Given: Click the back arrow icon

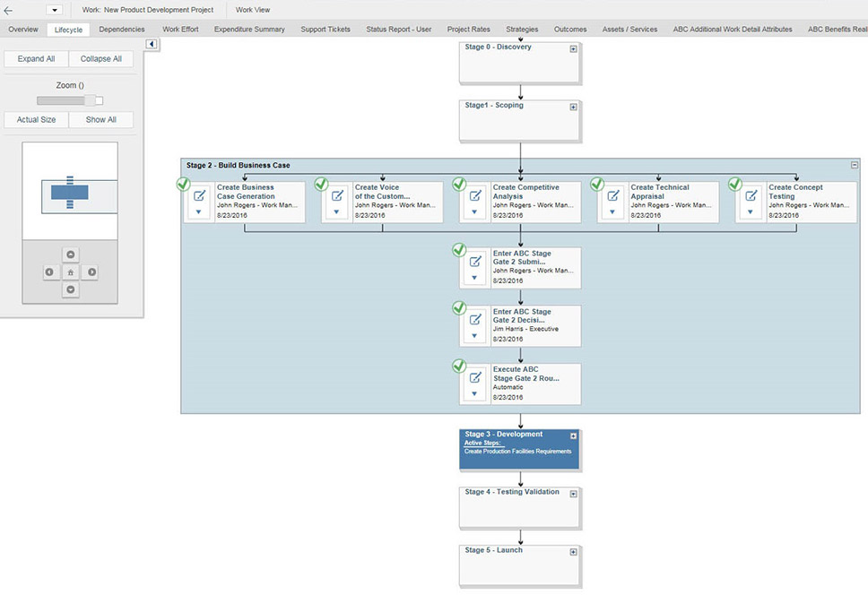Looking at the screenshot, I should click(8, 10).
